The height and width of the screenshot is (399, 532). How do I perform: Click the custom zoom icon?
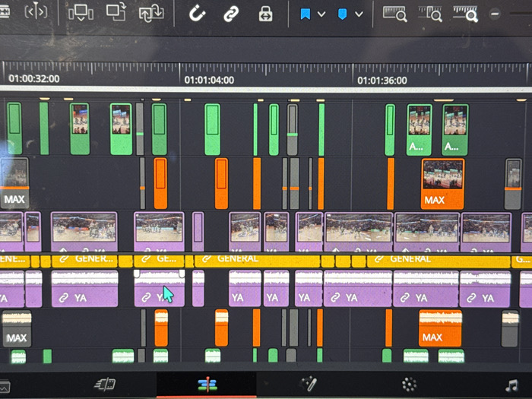[465, 14]
